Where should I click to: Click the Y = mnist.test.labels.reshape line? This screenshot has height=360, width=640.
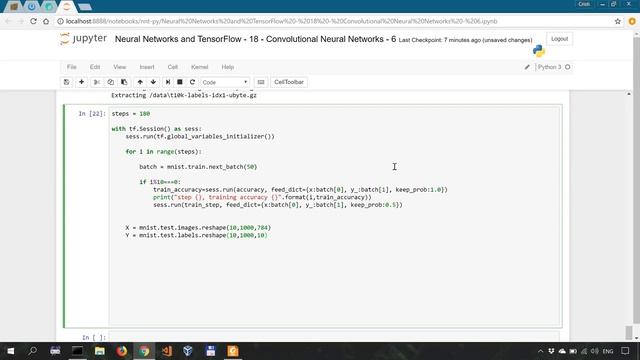coord(196,235)
